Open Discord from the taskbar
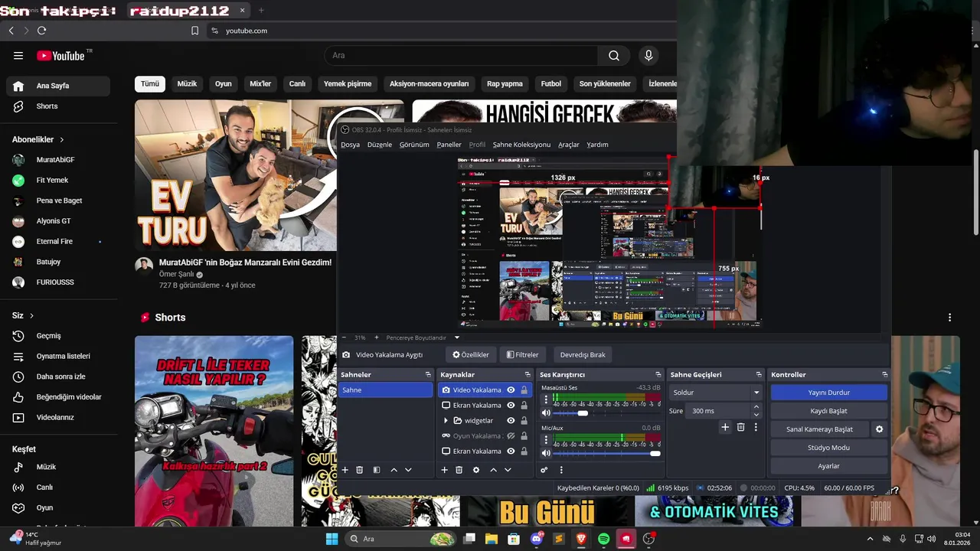 click(x=537, y=539)
